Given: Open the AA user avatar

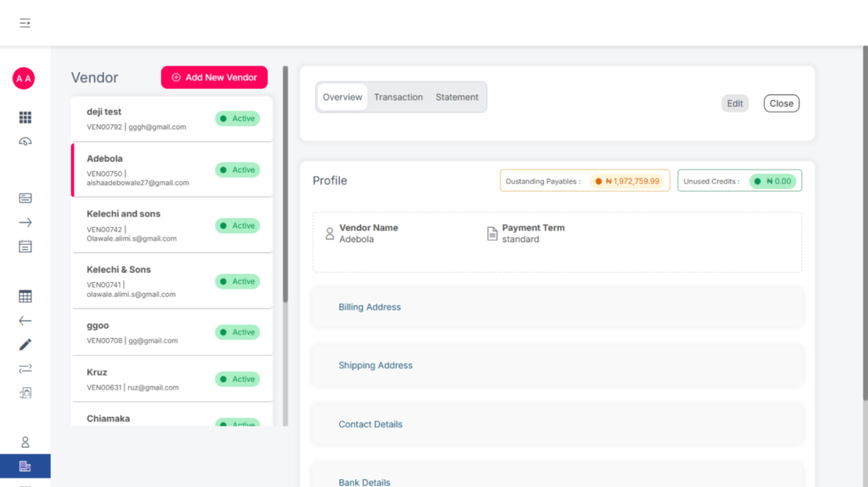Looking at the screenshot, I should [x=24, y=79].
